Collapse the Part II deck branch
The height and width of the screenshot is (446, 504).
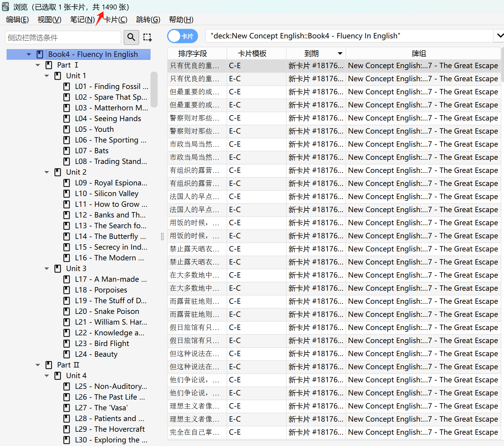pyautogui.click(x=38, y=365)
